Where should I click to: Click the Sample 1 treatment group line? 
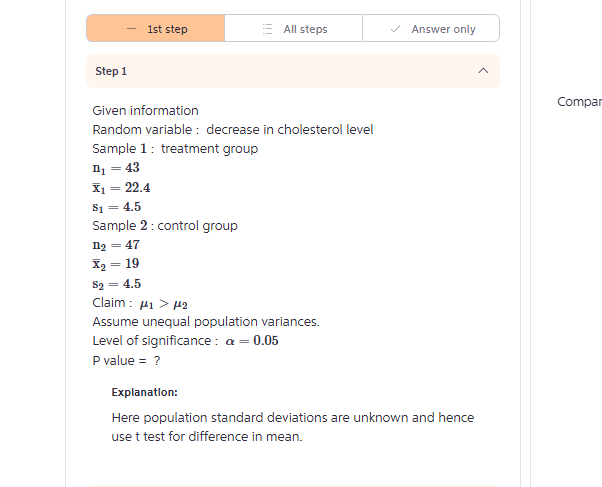point(175,149)
